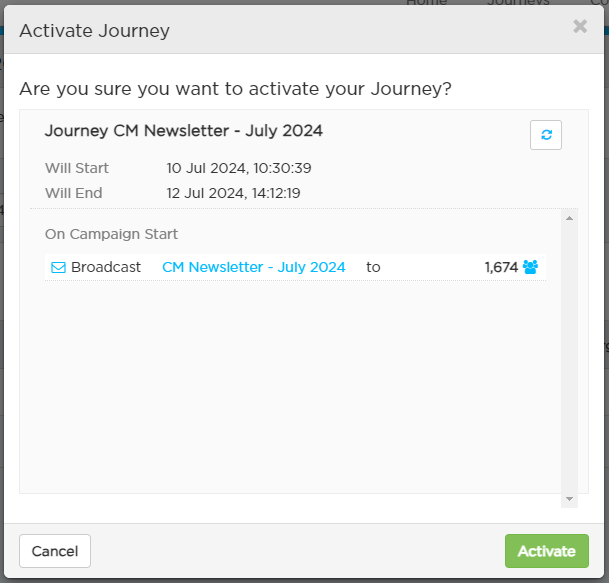Click the Will Start date value

tap(239, 168)
